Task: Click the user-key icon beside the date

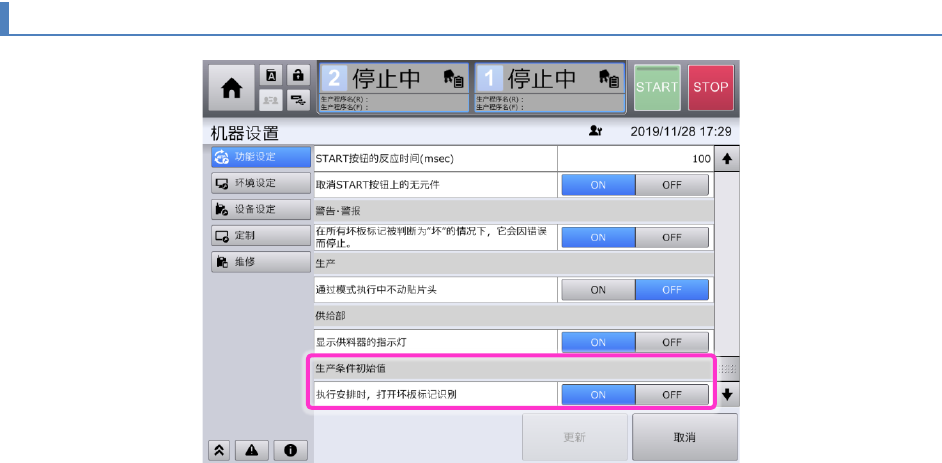Action: pyautogui.click(x=597, y=132)
